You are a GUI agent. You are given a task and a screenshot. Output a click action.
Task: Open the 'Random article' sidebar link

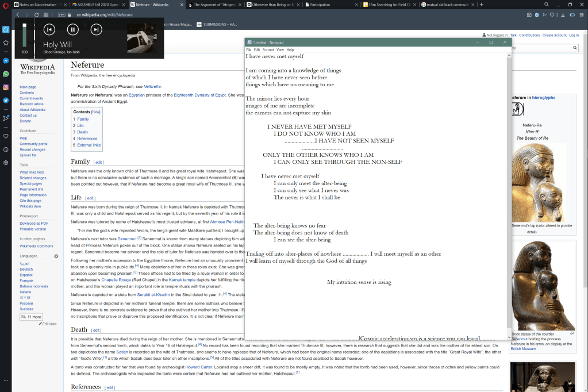tap(31, 104)
